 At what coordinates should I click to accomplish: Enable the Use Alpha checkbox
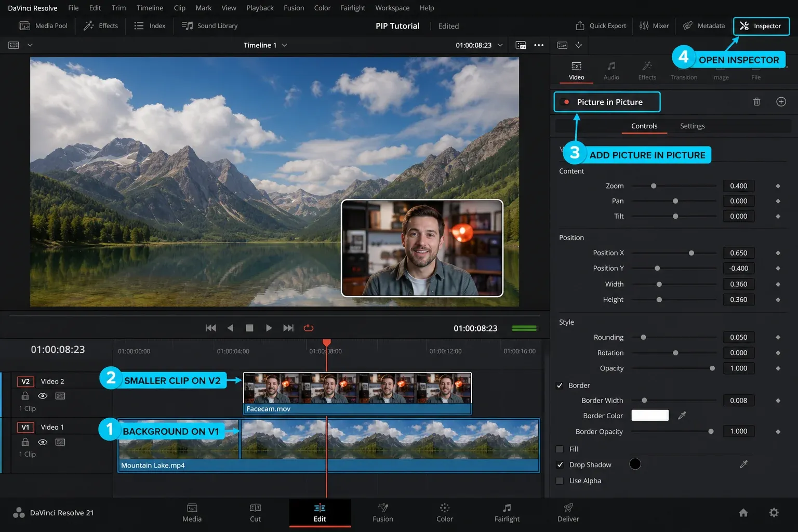coord(560,481)
